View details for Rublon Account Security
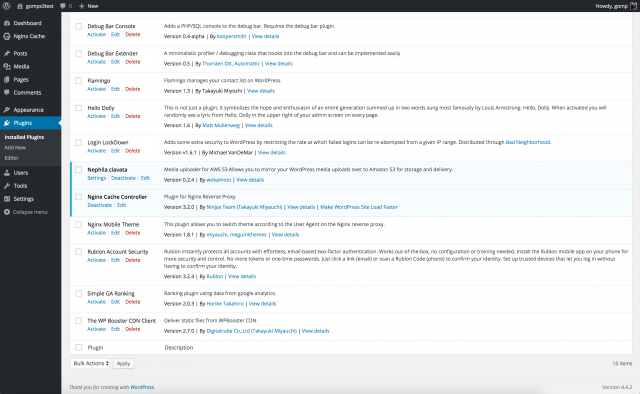The image size is (640, 394). (x=242, y=276)
